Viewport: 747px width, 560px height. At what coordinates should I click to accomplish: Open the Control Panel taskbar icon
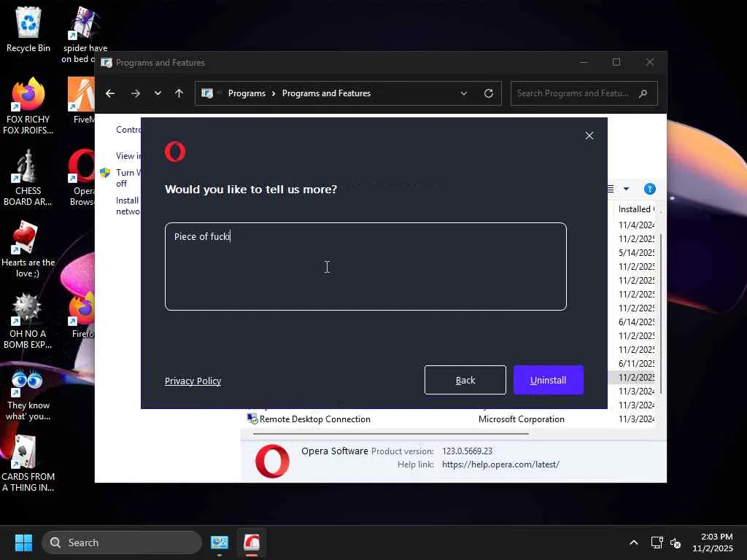coord(220,542)
